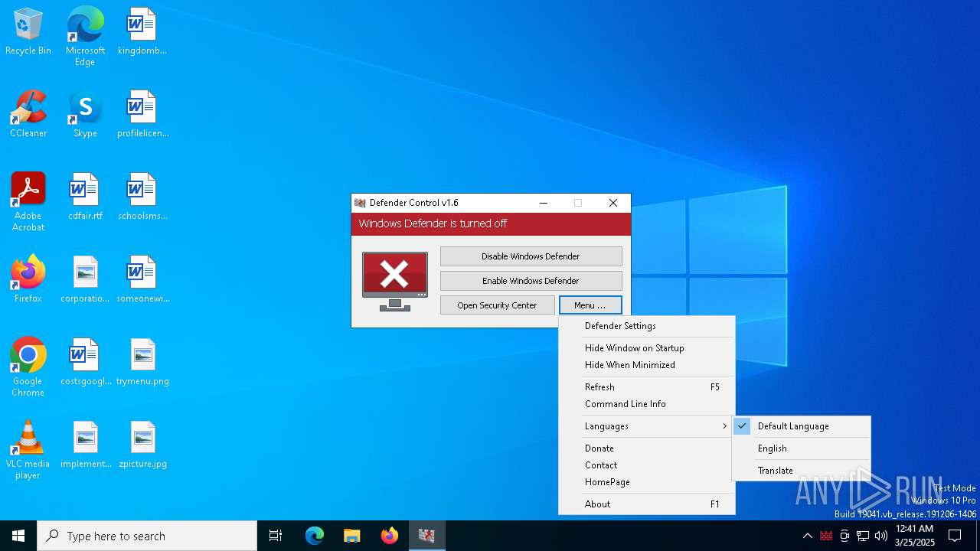This screenshot has width=980, height=551.
Task: Click the red X Defender status icon
Action: 395,281
